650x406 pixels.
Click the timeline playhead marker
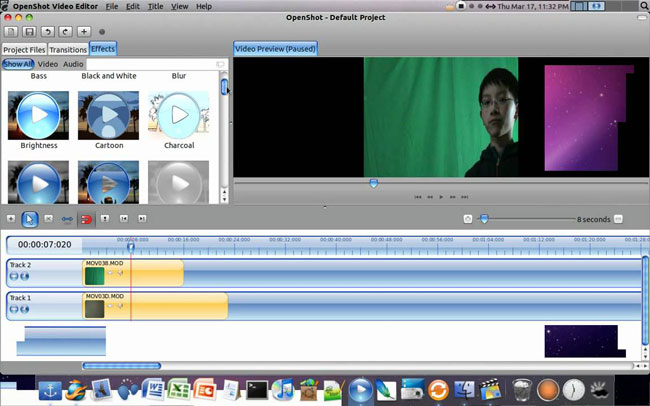click(131, 247)
